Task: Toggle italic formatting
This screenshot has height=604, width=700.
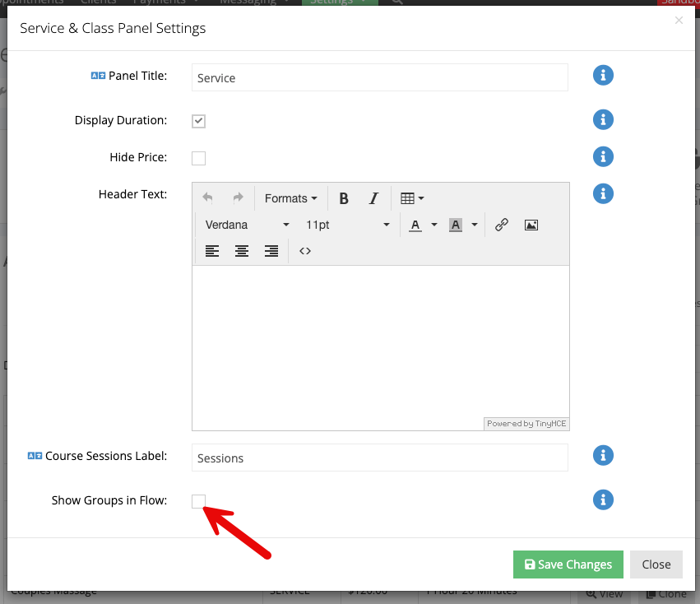Action: pyautogui.click(x=373, y=198)
